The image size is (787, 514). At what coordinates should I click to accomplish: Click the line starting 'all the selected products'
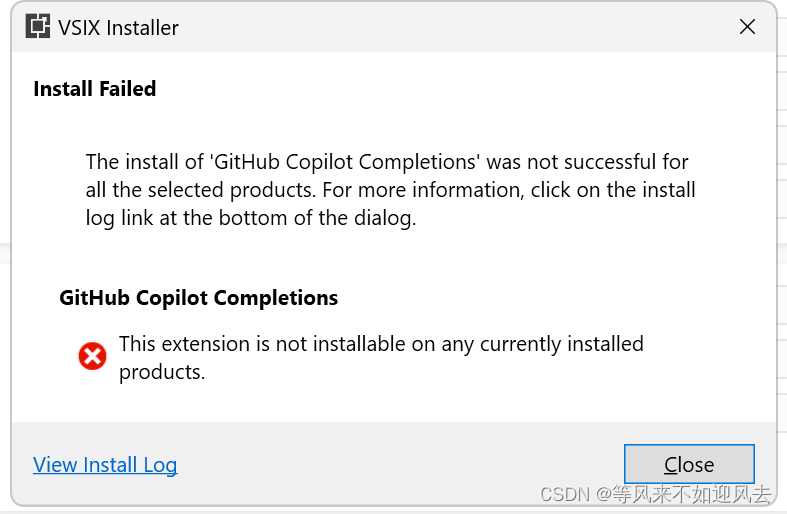click(x=390, y=190)
